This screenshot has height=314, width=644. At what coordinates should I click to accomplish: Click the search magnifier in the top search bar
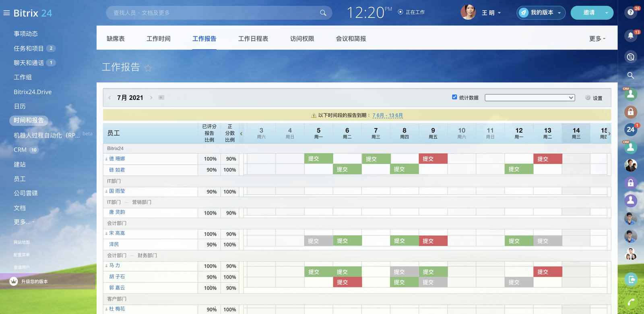pos(323,13)
